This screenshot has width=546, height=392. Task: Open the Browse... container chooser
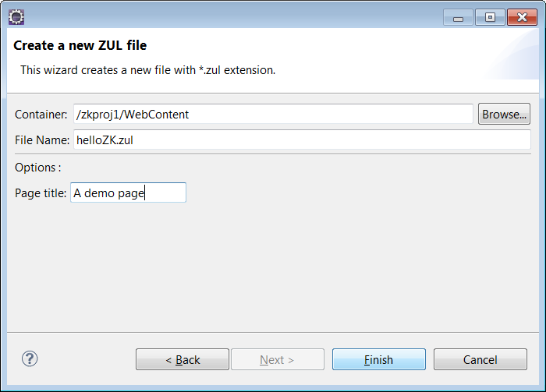click(x=504, y=114)
